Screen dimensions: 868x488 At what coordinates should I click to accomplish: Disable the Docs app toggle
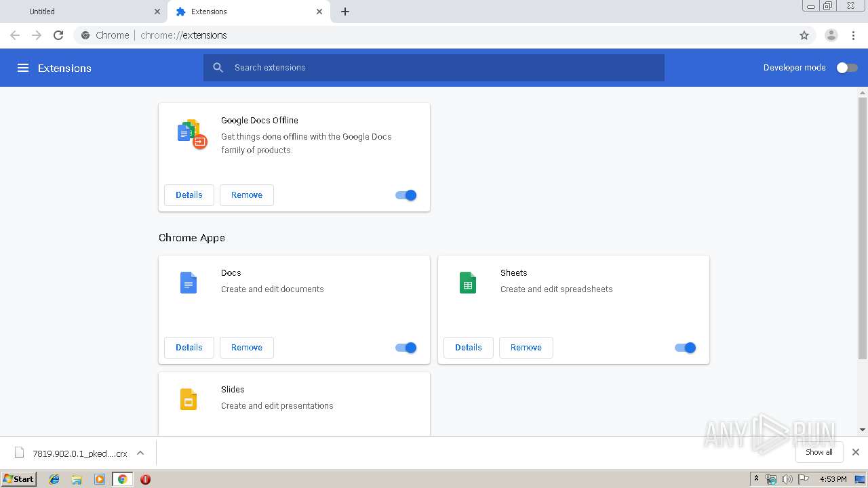click(x=406, y=348)
